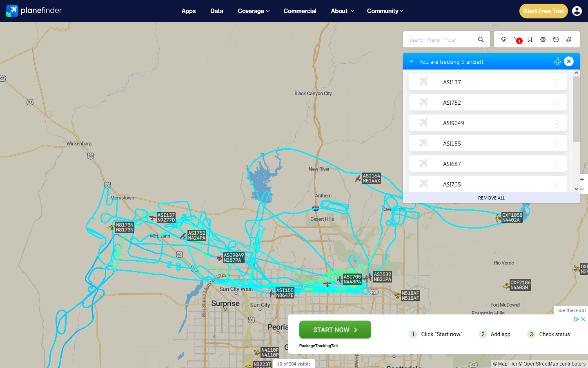
Task: Zoom out the map with minus button
Action: [x=582, y=189]
